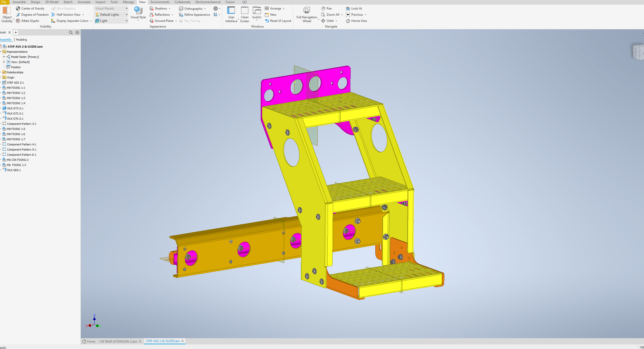Click the Center of Gravity icon
The image size is (644, 349).
point(18,8)
